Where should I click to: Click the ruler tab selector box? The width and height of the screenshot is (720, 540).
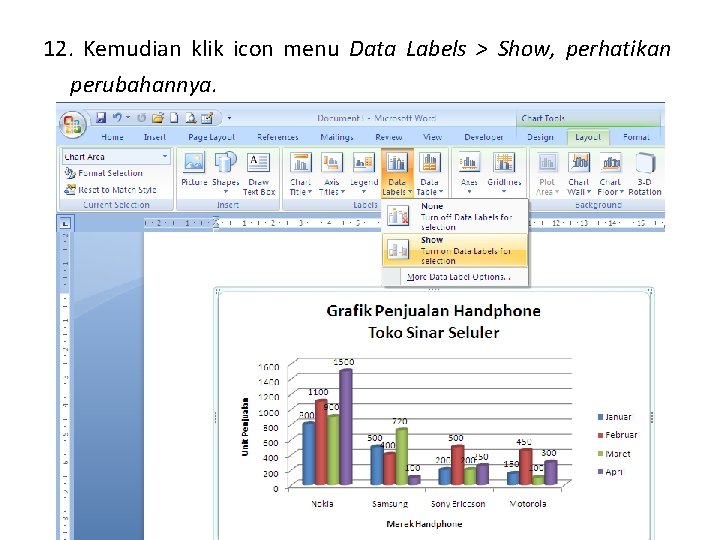click(65, 223)
